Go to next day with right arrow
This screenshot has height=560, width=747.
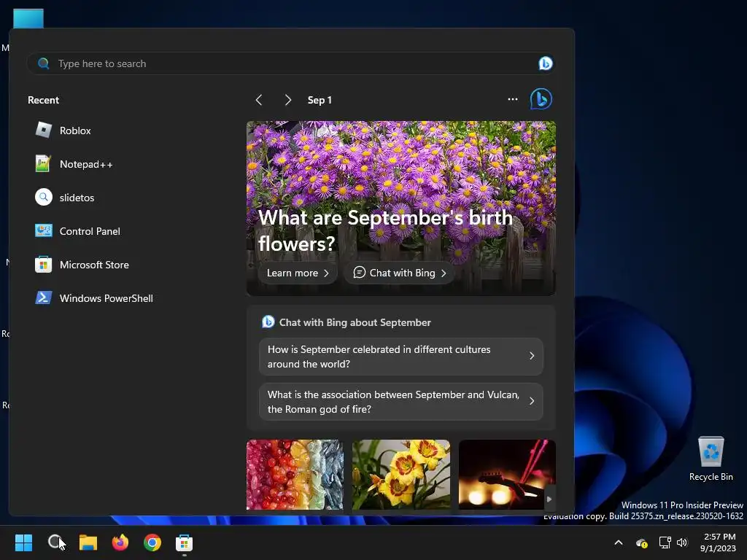(287, 100)
